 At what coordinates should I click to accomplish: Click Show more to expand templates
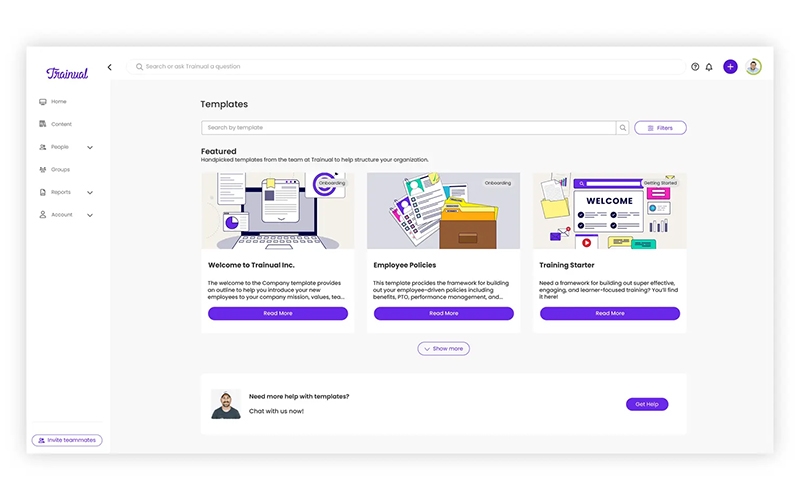click(443, 348)
